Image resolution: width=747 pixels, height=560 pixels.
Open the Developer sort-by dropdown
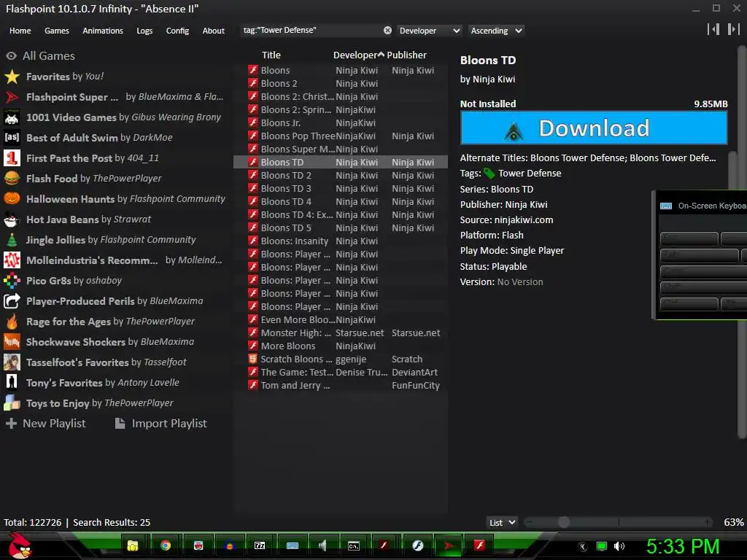click(x=429, y=31)
